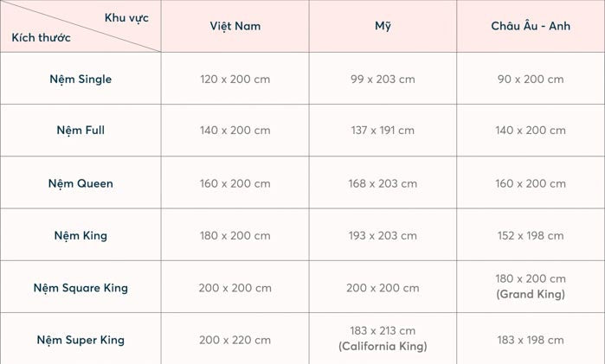
Task: Click the Khu vực header label
Action: pyautogui.click(x=126, y=17)
